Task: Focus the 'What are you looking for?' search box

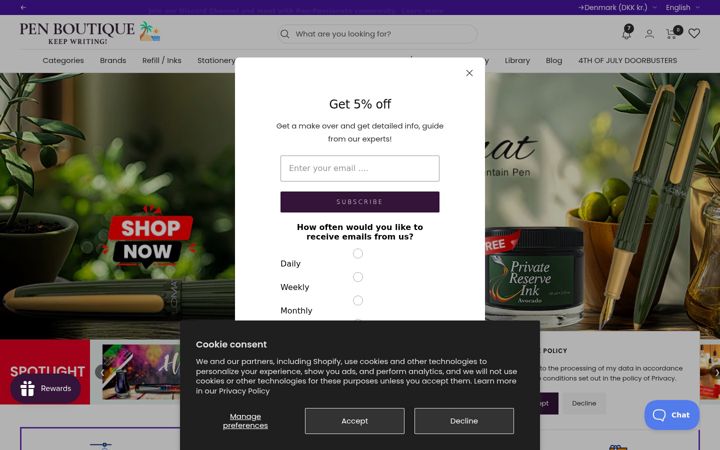Action: click(x=377, y=34)
